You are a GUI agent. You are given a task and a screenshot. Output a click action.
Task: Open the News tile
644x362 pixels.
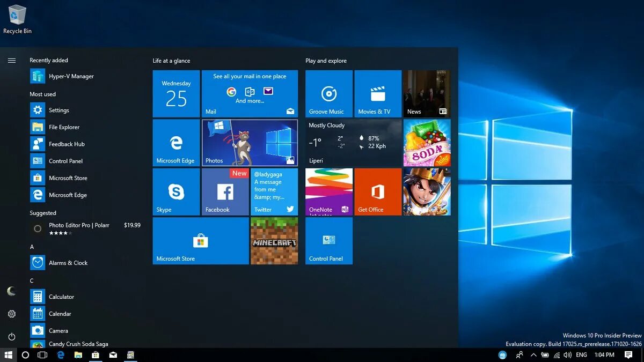point(427,94)
